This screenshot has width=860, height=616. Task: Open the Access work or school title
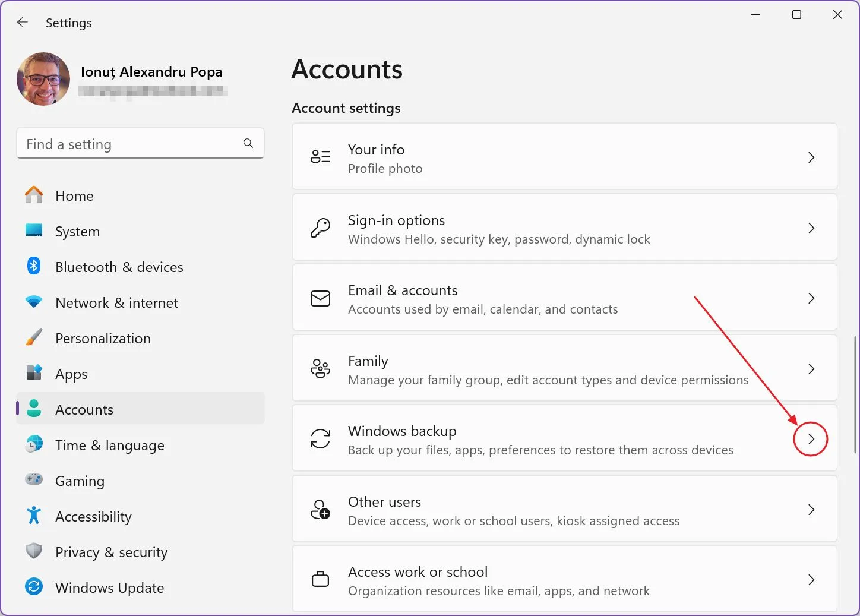click(x=418, y=572)
